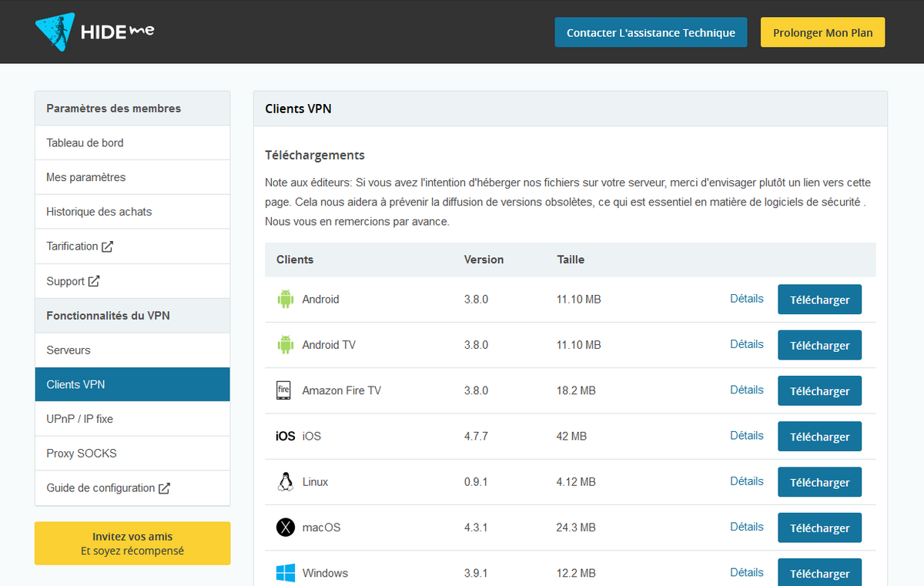
Task: View Détails for Linux
Action: (747, 481)
